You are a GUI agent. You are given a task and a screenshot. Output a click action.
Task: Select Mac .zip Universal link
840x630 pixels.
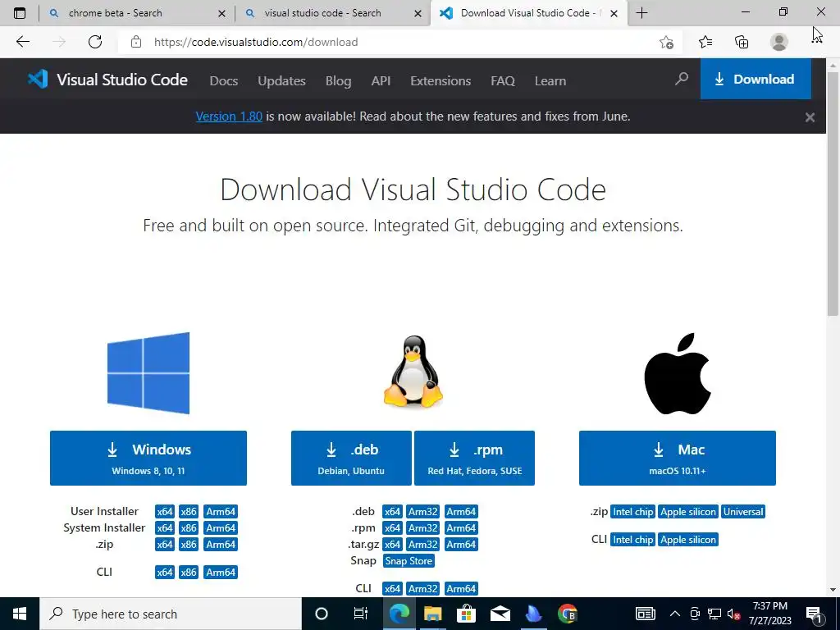(743, 512)
